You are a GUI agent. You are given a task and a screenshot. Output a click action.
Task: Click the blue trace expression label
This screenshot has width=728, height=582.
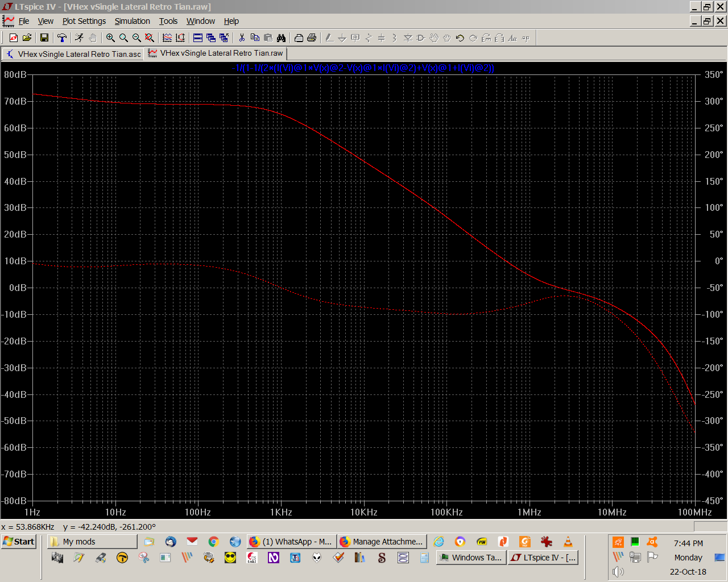pos(363,68)
